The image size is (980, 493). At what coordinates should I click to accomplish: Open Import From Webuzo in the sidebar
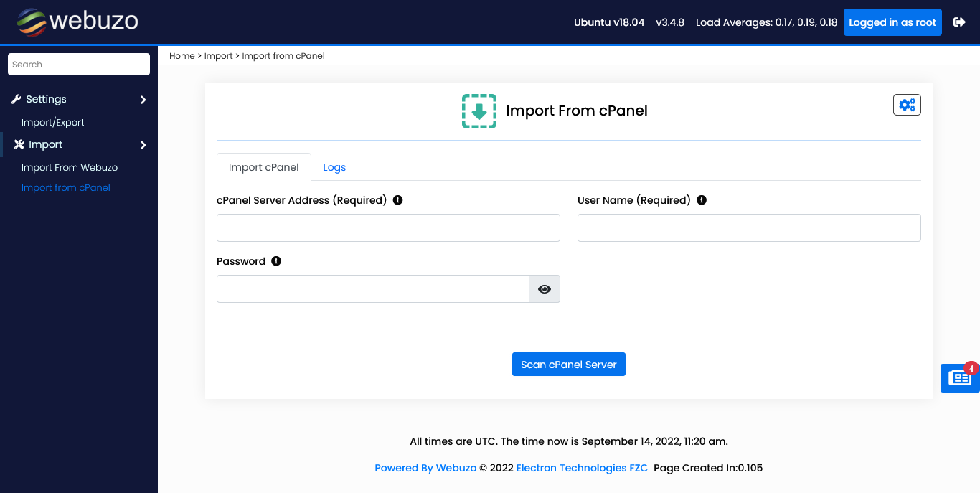(70, 167)
